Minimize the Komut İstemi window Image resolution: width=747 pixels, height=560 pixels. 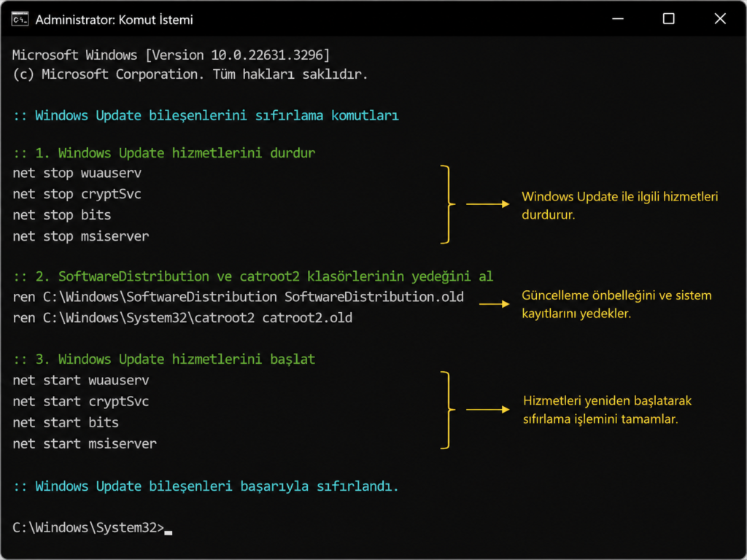(x=618, y=19)
